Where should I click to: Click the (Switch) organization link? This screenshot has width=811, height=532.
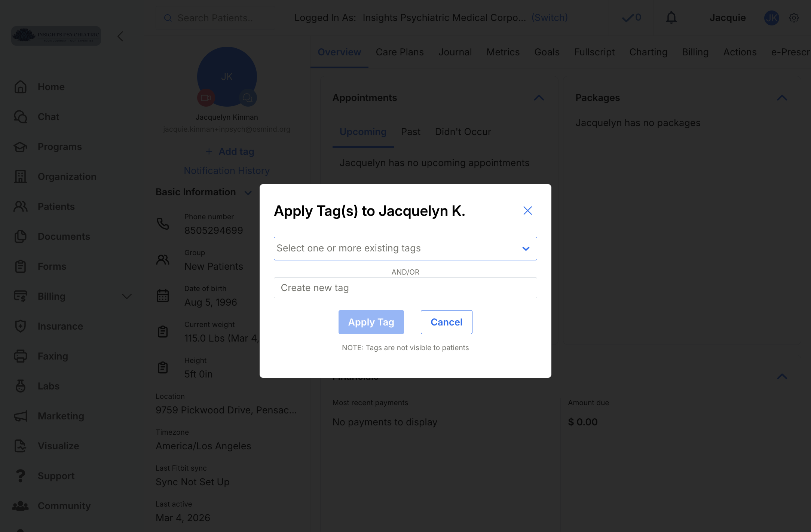click(x=550, y=18)
